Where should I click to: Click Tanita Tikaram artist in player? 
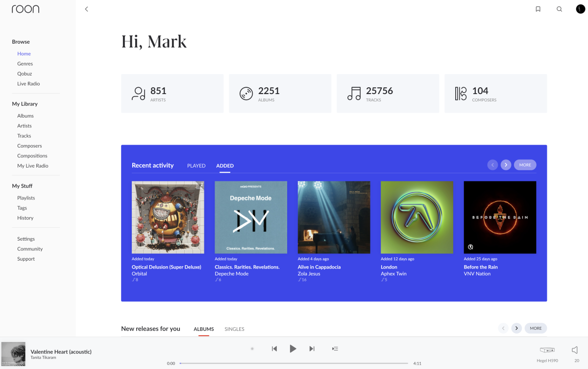click(43, 358)
